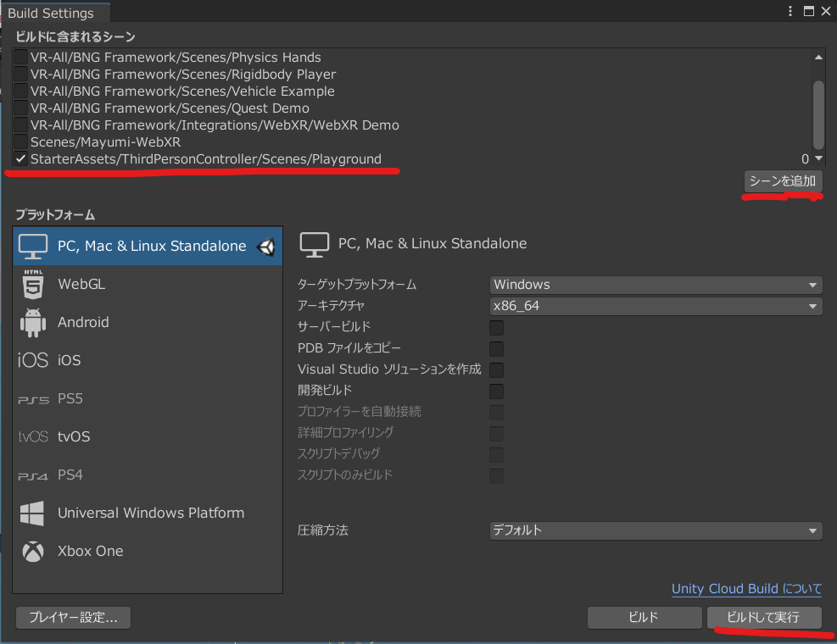This screenshot has width=837, height=644.
Task: Click the Universal Windows Platform logo icon
Action: (x=32, y=513)
